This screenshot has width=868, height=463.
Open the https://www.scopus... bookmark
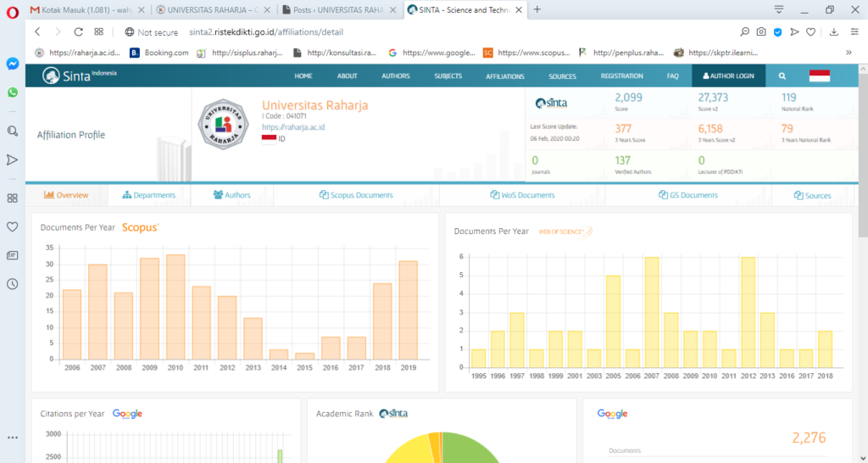526,53
